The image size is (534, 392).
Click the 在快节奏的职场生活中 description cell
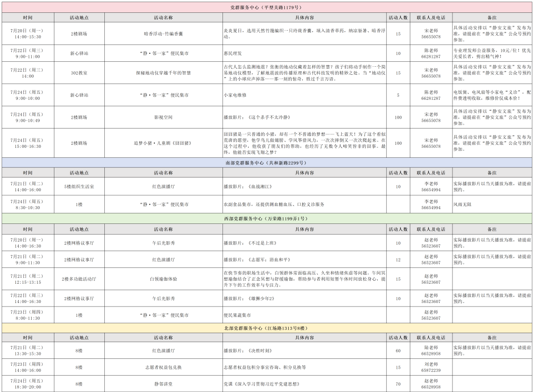click(x=305, y=279)
